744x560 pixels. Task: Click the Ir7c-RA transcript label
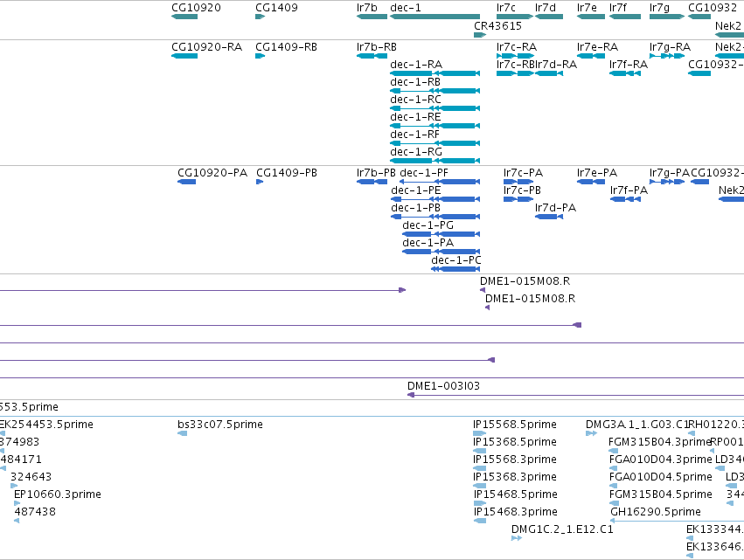(516, 47)
